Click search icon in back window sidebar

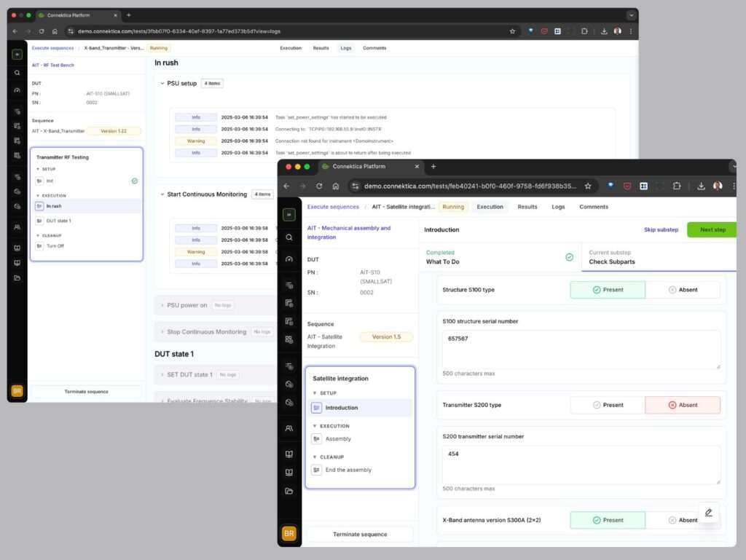pos(17,73)
